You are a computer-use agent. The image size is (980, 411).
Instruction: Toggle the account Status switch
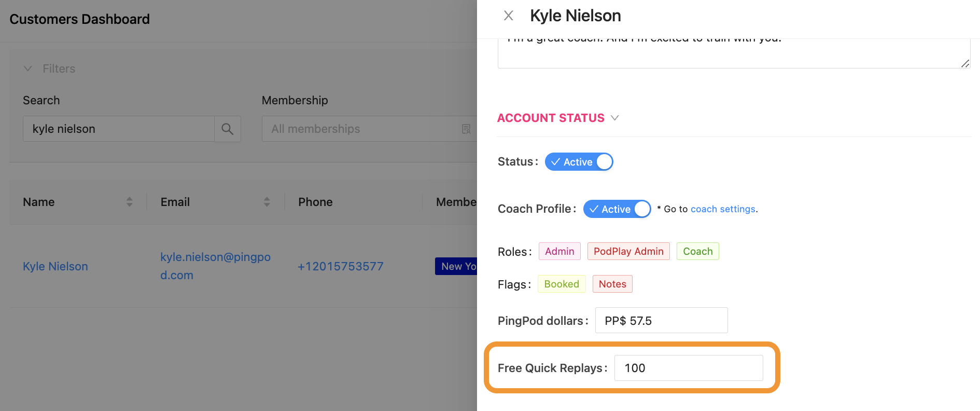pos(579,162)
